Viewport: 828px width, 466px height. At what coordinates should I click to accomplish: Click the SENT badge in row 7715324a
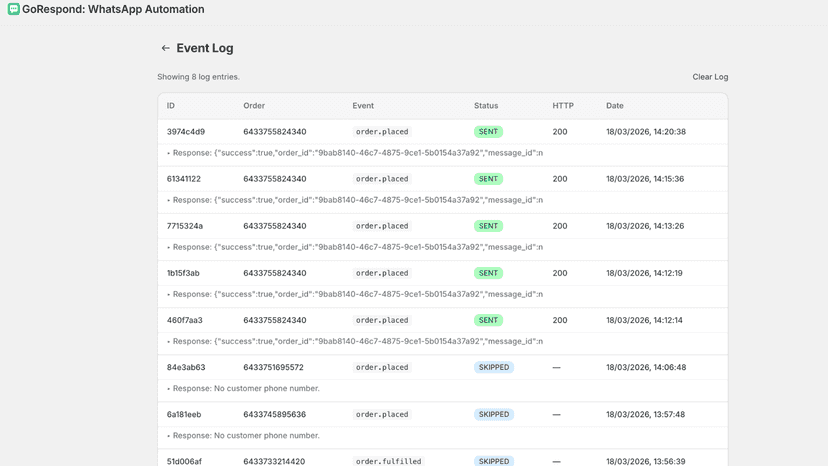pos(488,226)
